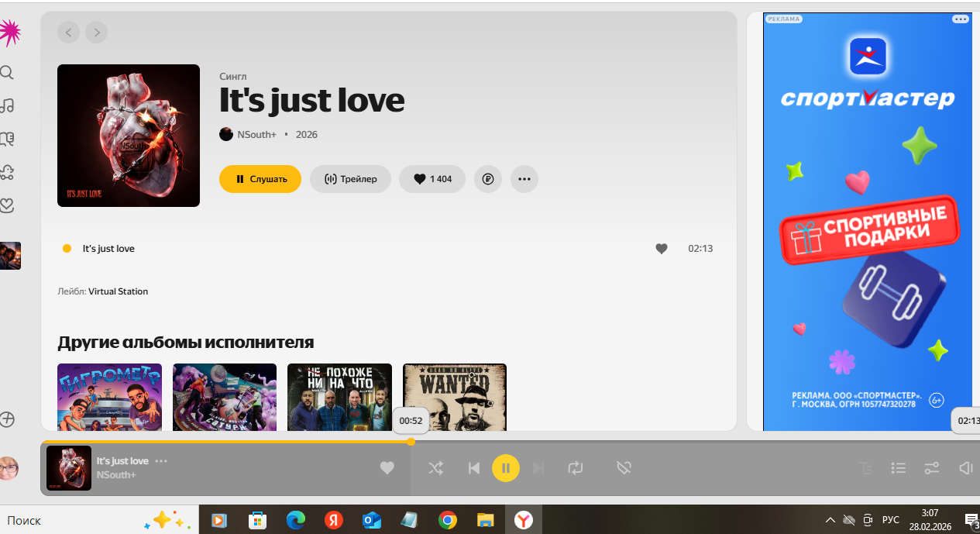Open the Гигрометр album cover
Viewport: 980px width, 534px height.
pyautogui.click(x=109, y=397)
